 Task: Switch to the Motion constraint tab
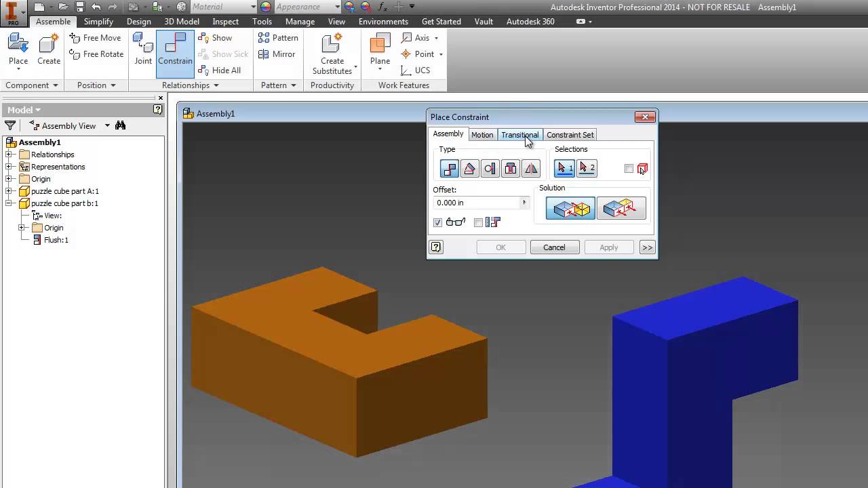coord(482,135)
